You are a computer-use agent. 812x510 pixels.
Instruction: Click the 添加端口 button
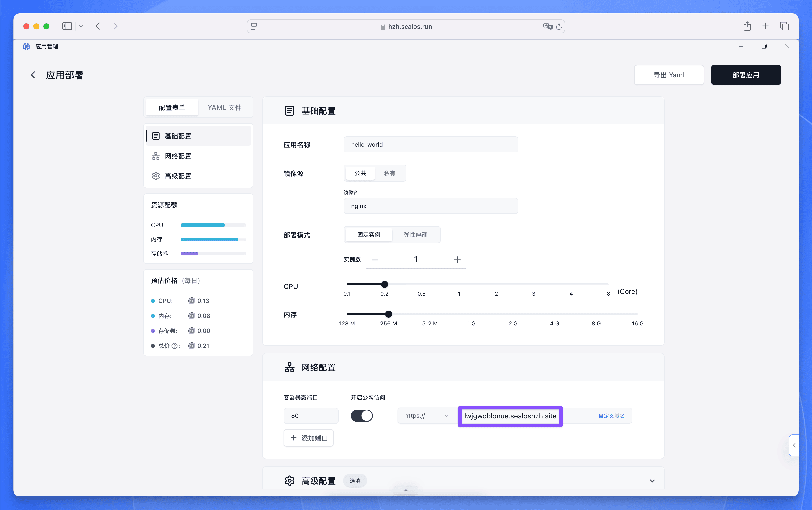coord(308,438)
